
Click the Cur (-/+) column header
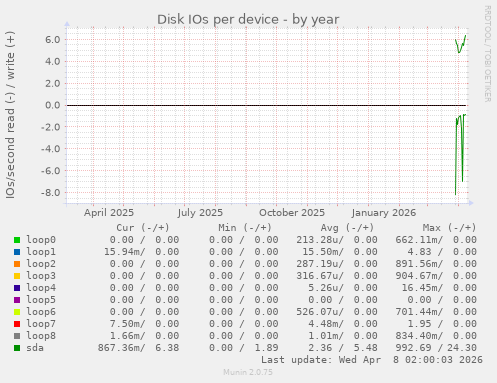point(143,228)
